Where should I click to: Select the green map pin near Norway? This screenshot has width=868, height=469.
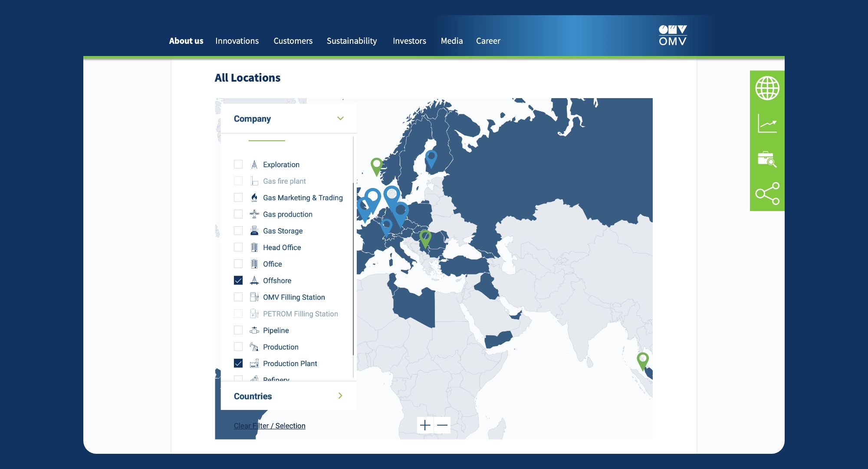376,165
